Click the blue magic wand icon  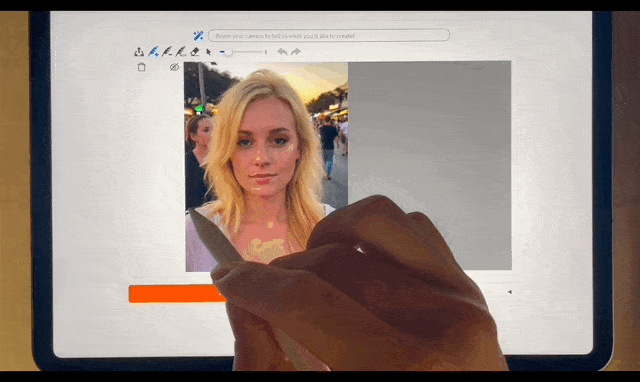pyautogui.click(x=198, y=36)
